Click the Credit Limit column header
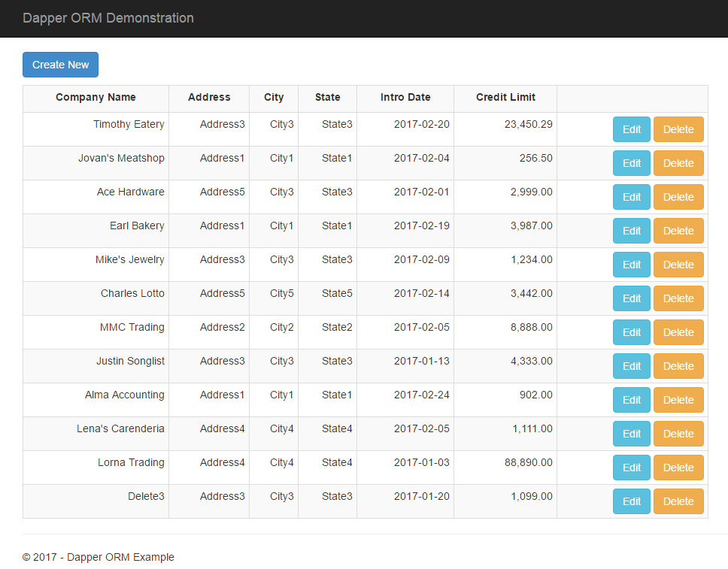The width and height of the screenshot is (728, 569). coord(505,98)
